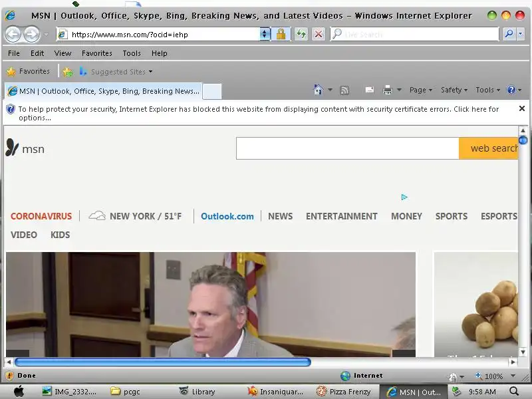Screen dimensions: 532x399
Task: Click the horizontal scrollbar thumb
Action: click(163, 362)
